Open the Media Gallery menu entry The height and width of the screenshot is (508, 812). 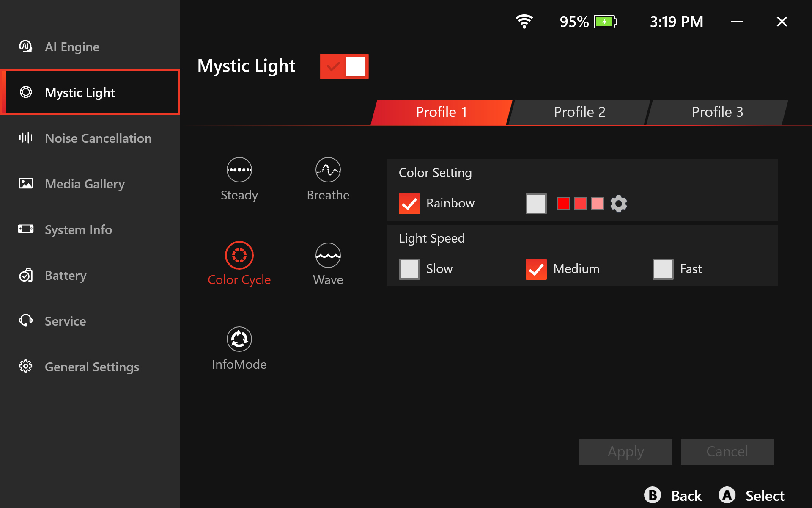click(x=90, y=184)
